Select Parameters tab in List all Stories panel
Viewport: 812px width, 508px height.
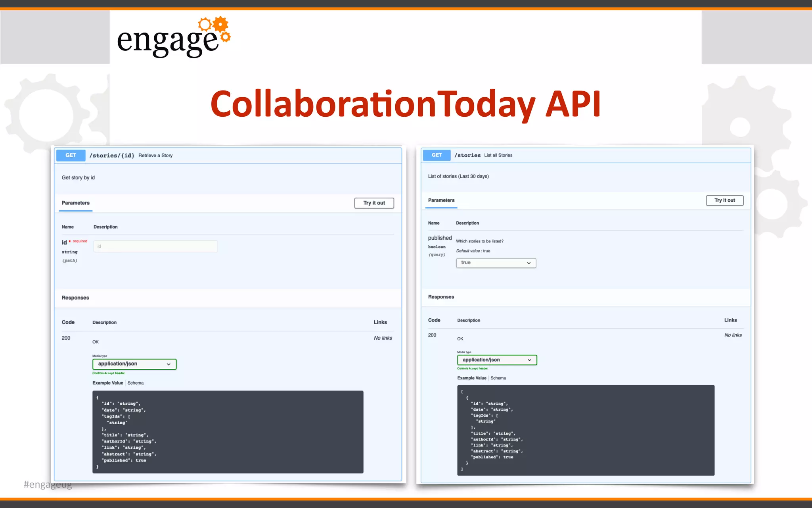(x=441, y=200)
